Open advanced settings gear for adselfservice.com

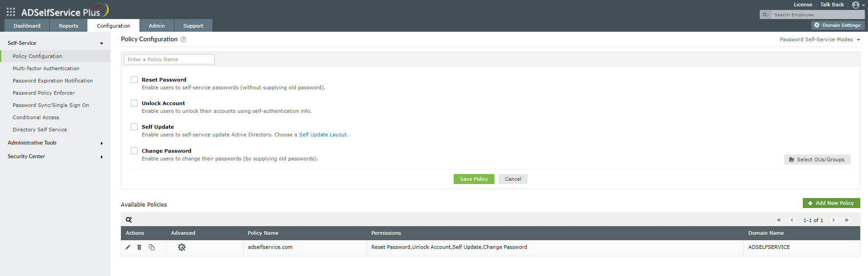pyautogui.click(x=182, y=247)
